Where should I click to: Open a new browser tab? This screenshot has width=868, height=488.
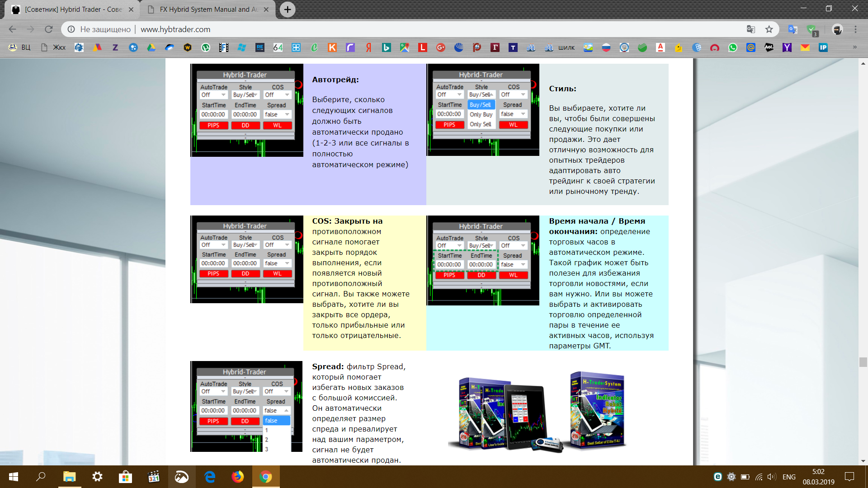click(288, 9)
